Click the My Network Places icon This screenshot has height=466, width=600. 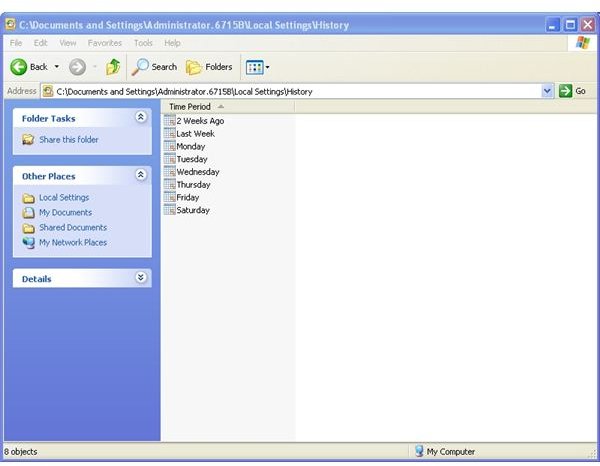(28, 243)
